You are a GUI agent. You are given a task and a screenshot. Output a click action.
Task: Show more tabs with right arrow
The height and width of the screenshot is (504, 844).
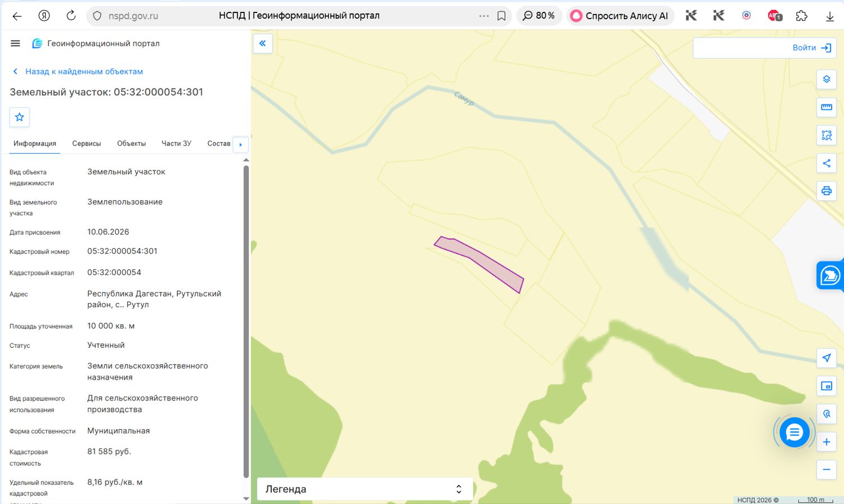pos(240,145)
